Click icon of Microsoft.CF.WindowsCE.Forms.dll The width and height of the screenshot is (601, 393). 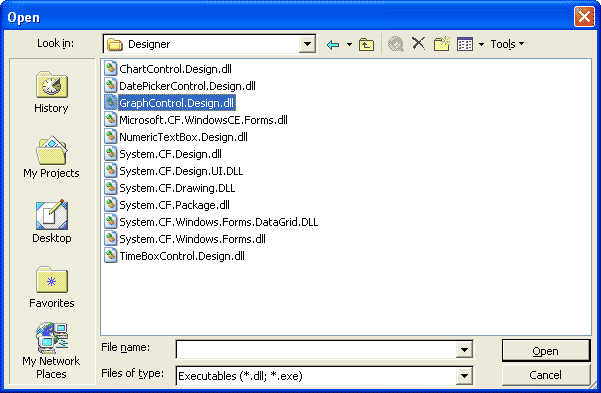(x=111, y=120)
